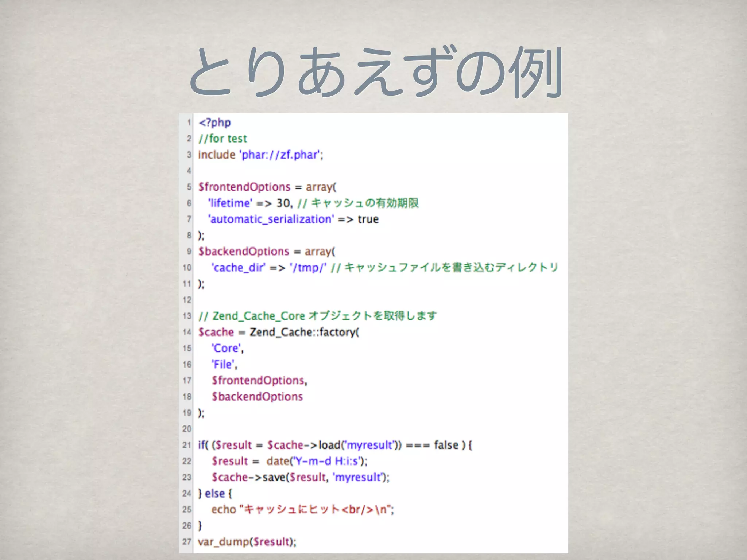
Task: Click the var_dump($result) line
Action: coord(247,542)
